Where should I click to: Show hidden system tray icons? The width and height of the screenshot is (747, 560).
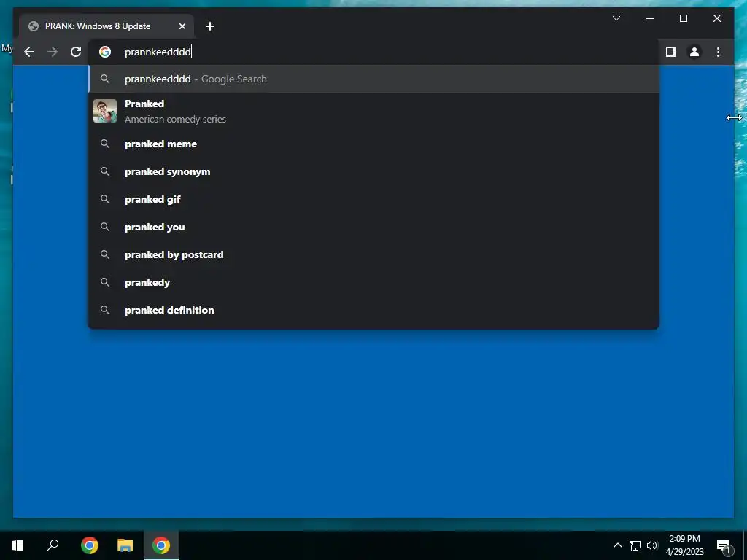tap(617, 545)
